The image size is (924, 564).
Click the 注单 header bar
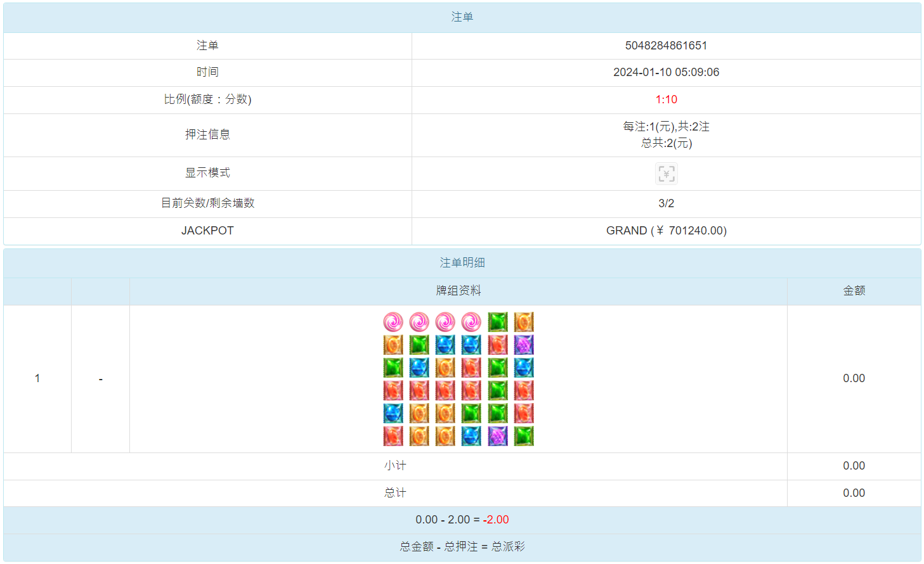point(462,17)
